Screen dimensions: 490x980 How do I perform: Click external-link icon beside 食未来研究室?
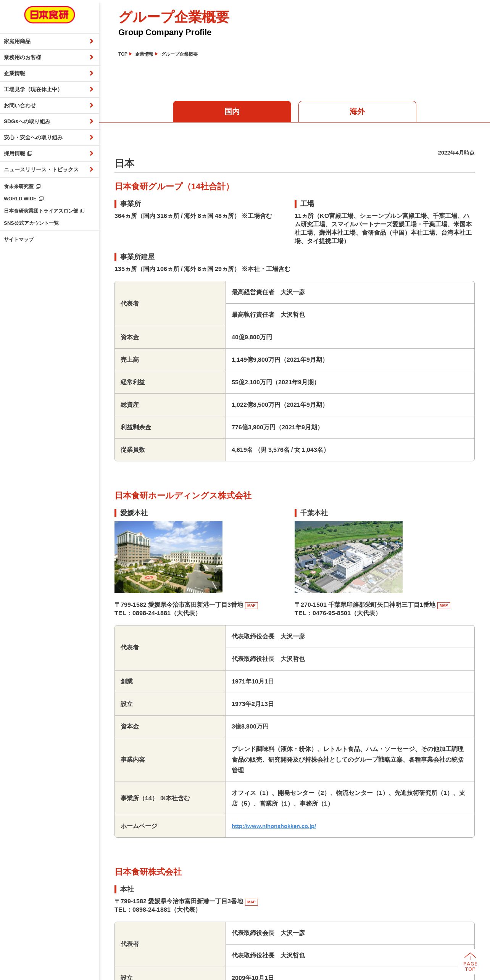pos(38,186)
